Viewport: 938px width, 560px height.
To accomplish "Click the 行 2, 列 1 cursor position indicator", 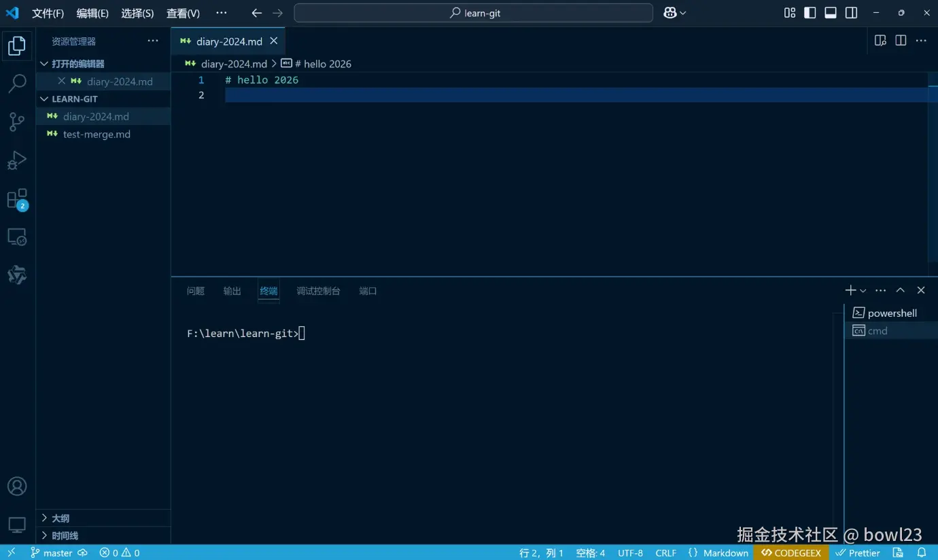I will click(x=542, y=553).
